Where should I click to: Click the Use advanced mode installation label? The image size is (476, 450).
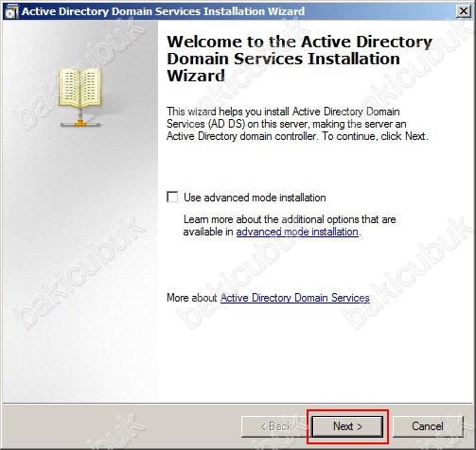click(x=255, y=198)
